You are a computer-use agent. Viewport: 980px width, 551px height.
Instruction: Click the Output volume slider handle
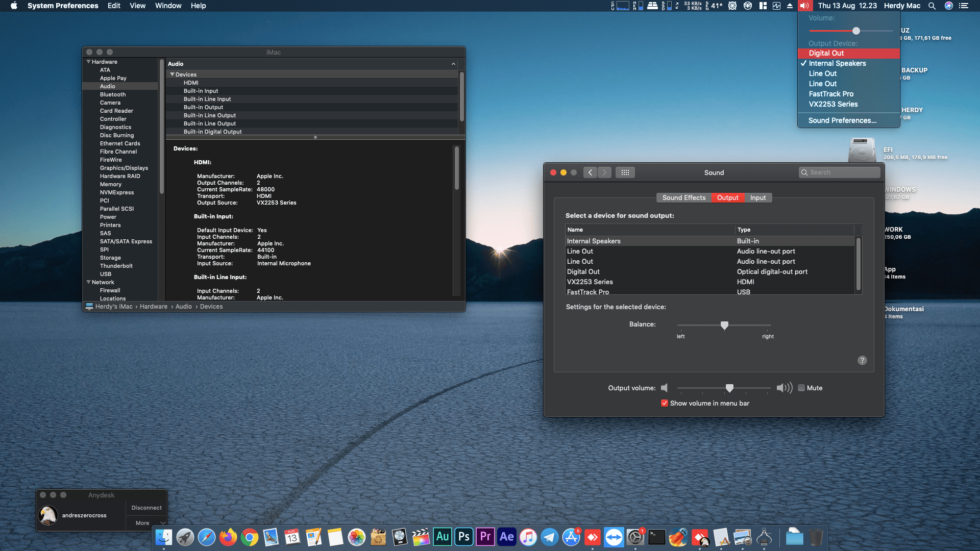(729, 388)
